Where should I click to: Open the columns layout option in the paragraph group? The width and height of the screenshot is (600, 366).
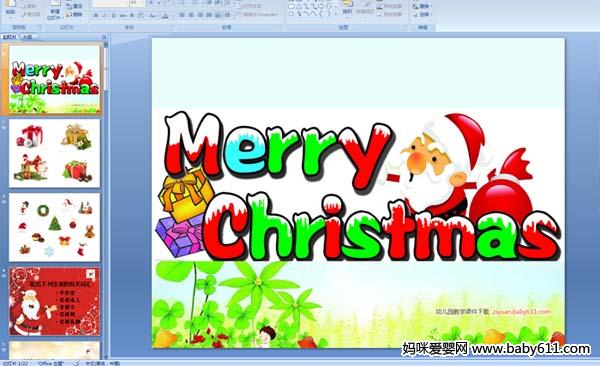227,15
